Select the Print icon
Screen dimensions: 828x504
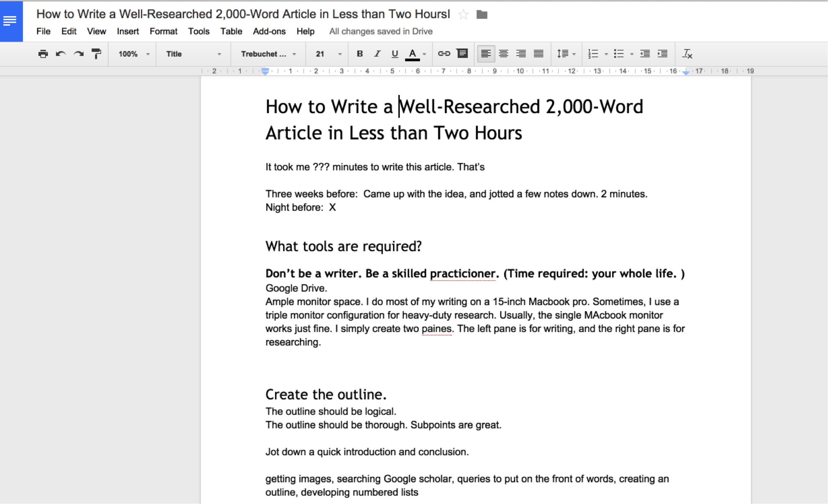click(43, 54)
